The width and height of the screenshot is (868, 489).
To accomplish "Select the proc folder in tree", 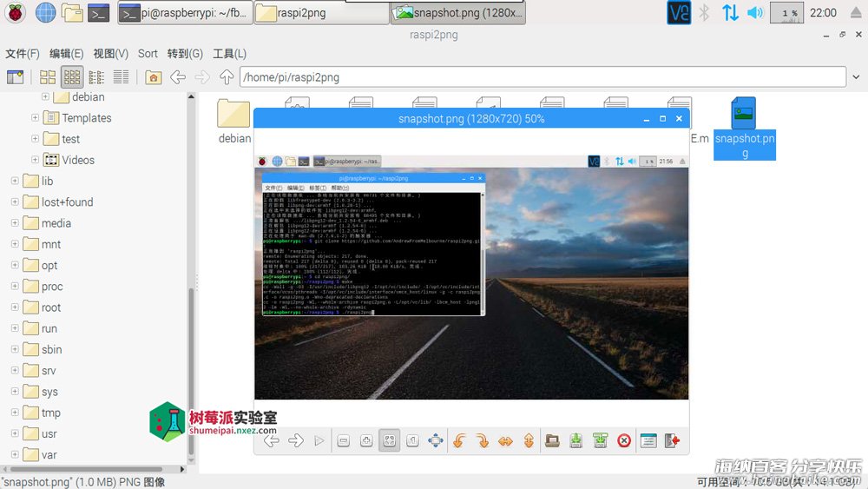I will (x=52, y=287).
